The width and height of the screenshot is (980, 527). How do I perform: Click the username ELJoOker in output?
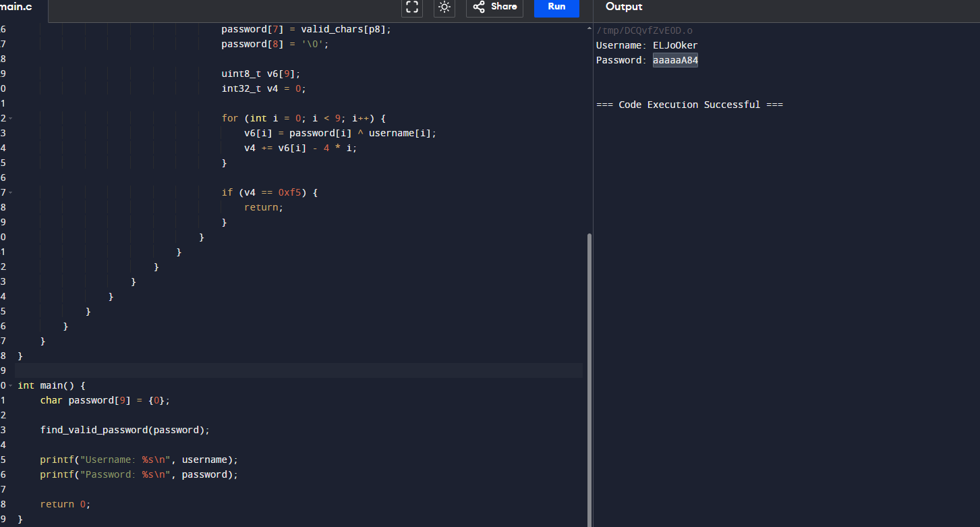675,46
